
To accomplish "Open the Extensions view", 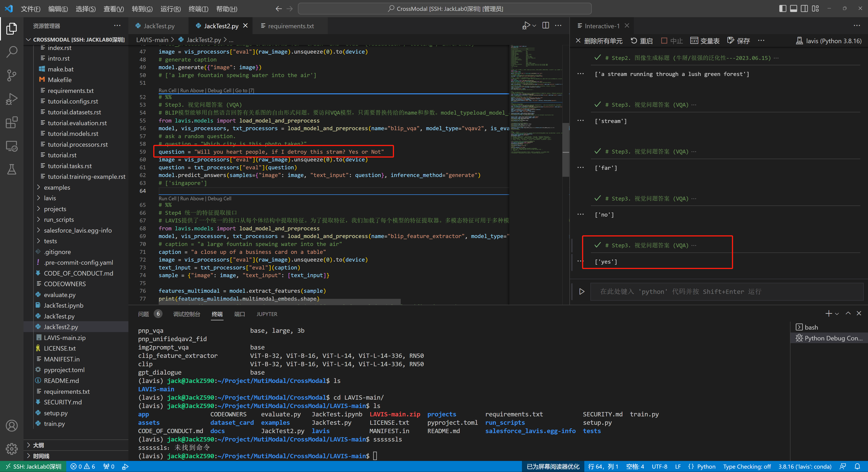I will (x=12, y=122).
